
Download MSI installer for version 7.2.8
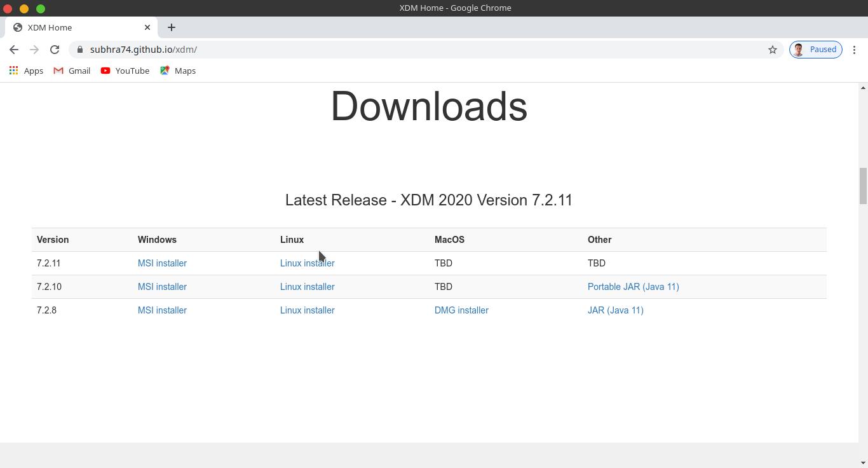tap(162, 310)
